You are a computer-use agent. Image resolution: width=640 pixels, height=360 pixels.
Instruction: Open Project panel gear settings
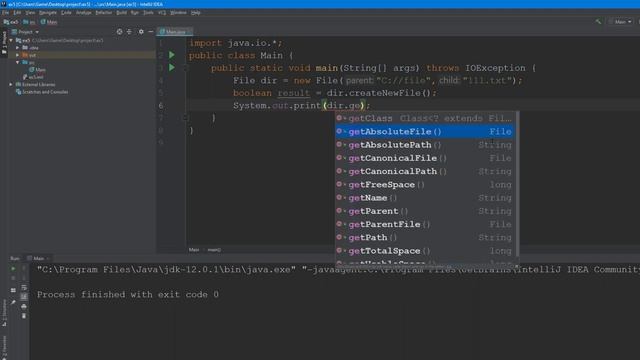pyautogui.click(x=141, y=31)
